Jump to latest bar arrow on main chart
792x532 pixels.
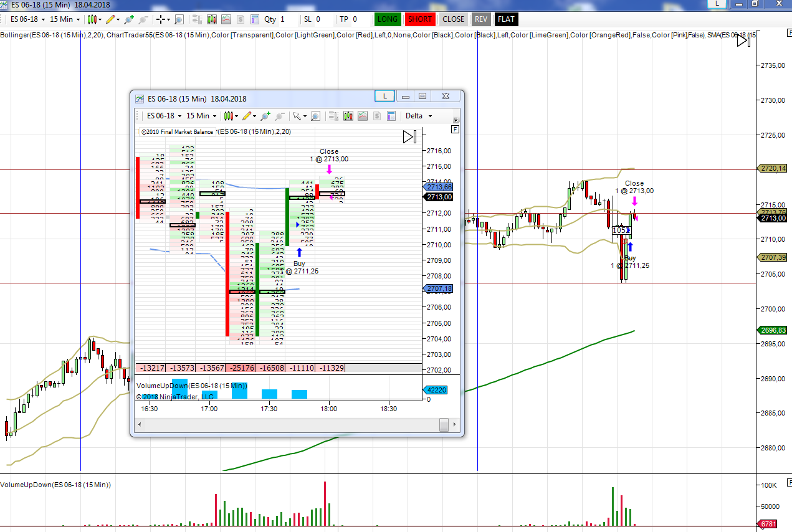743,40
